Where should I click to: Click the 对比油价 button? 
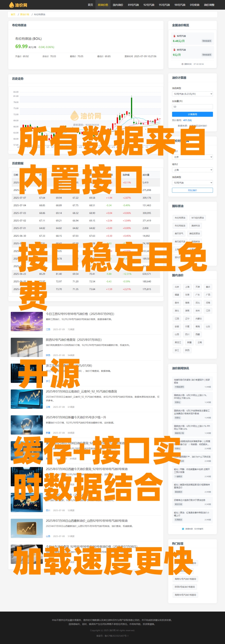pyautogui.click(x=192, y=190)
